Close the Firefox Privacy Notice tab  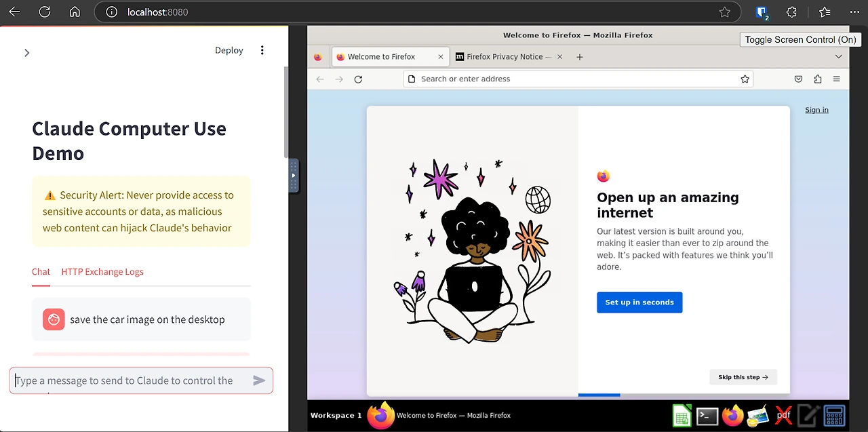560,57
